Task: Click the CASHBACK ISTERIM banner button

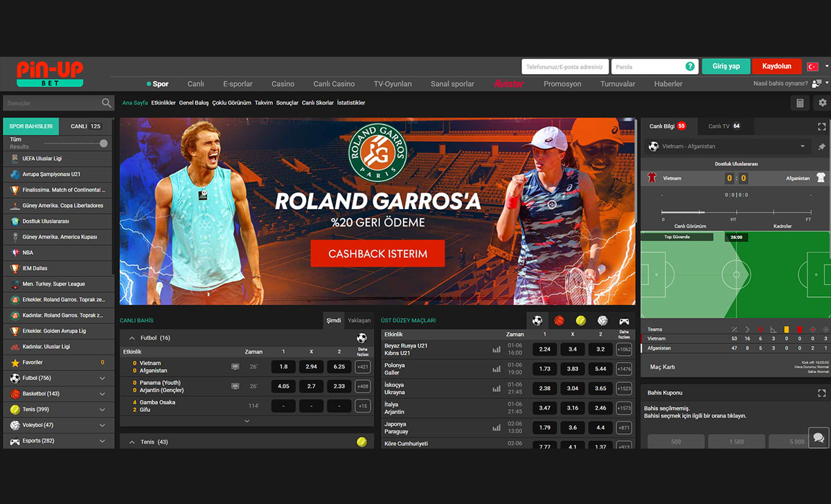Action: [x=377, y=253]
